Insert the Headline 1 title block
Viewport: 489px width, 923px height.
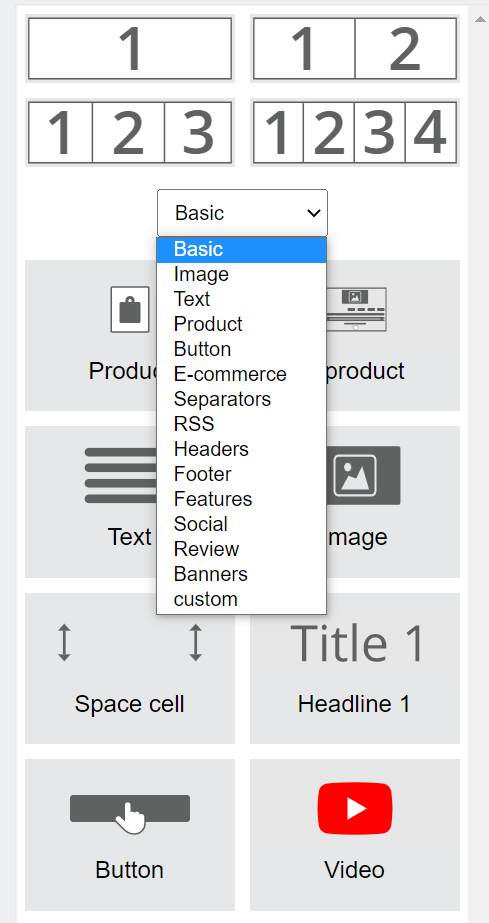coord(355,668)
